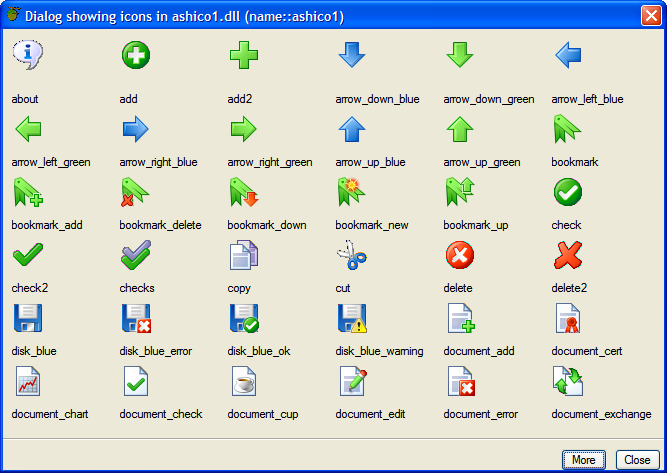The image size is (667, 473).
Task: Close the dialog via title bar X
Action: tap(649, 15)
